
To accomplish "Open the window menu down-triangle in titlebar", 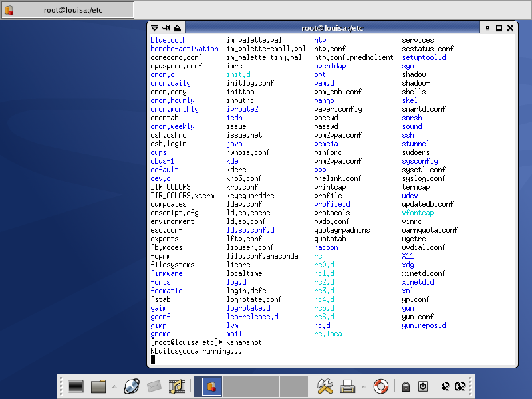I will coord(154,28).
